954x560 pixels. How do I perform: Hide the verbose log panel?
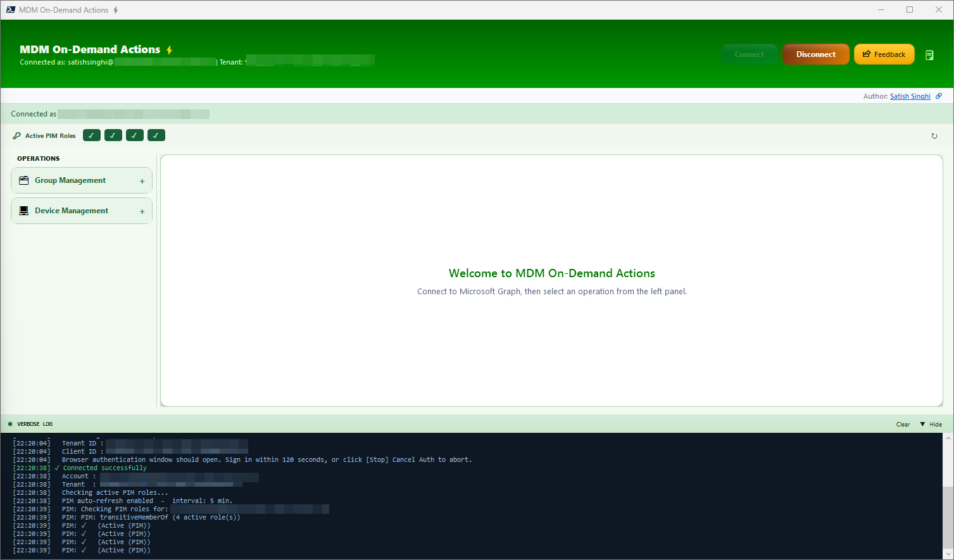(x=931, y=424)
